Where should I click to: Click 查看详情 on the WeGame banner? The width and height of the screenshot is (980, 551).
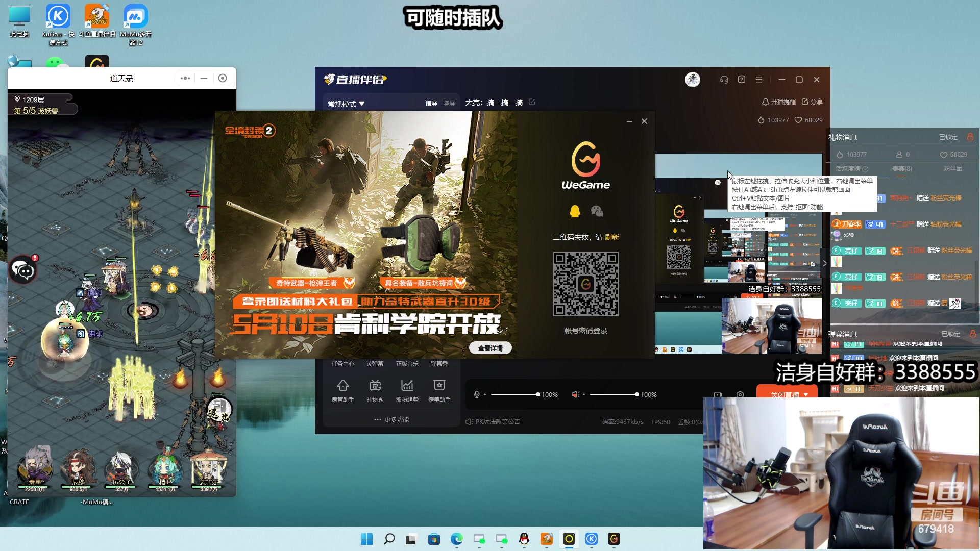490,348
